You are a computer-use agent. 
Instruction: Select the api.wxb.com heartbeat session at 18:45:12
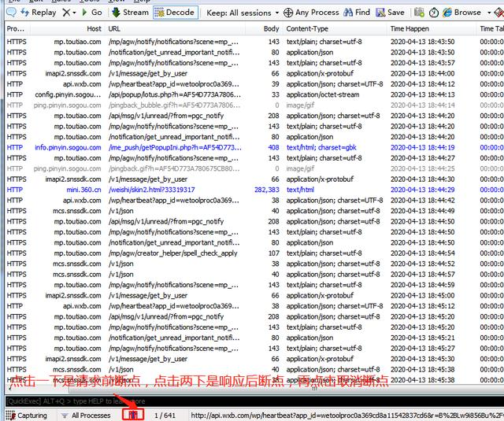coord(254,306)
